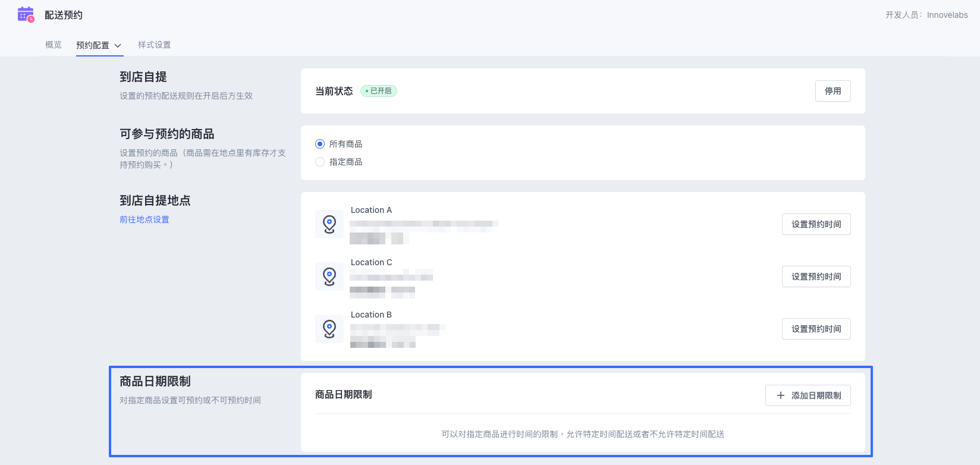Click the 到店自提地点 heading
980x465 pixels.
pos(155,200)
